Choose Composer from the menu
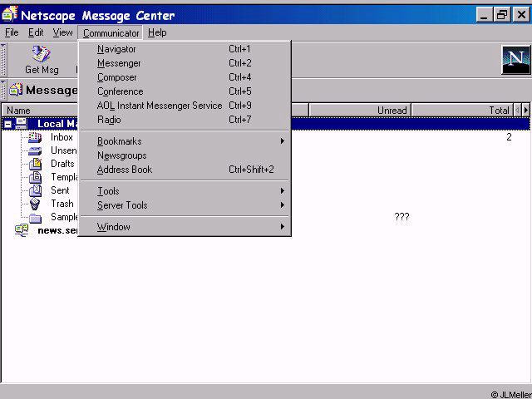532x399 pixels. coord(185,77)
